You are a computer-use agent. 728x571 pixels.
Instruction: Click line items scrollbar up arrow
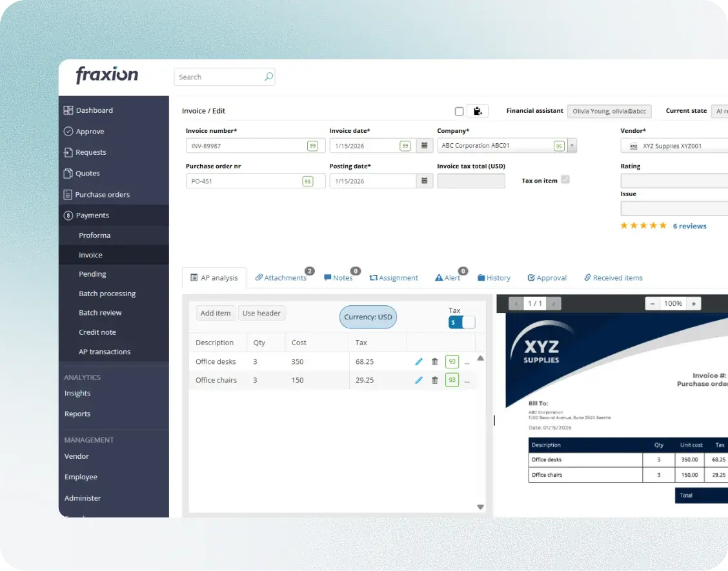pos(481,358)
